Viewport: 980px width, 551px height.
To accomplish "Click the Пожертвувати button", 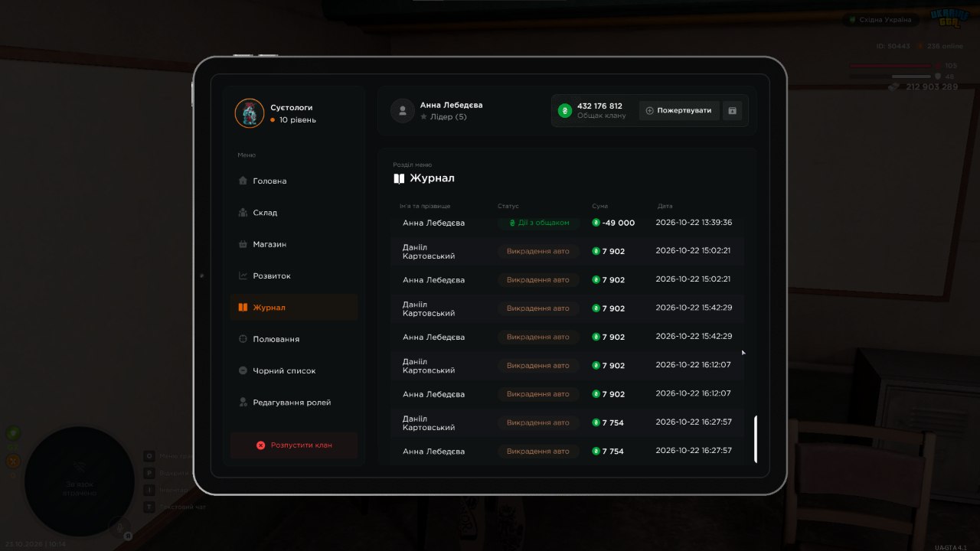I will point(679,111).
